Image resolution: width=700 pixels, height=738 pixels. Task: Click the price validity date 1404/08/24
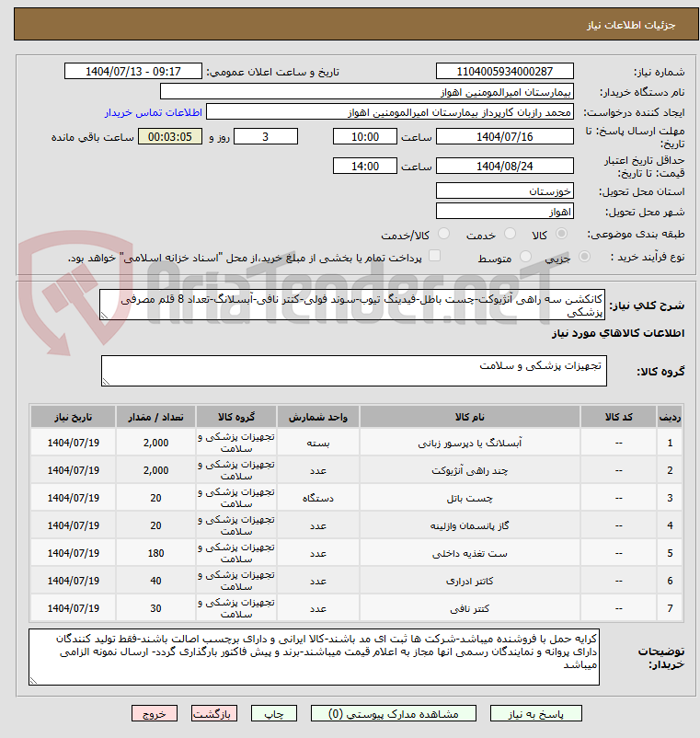pos(505,167)
